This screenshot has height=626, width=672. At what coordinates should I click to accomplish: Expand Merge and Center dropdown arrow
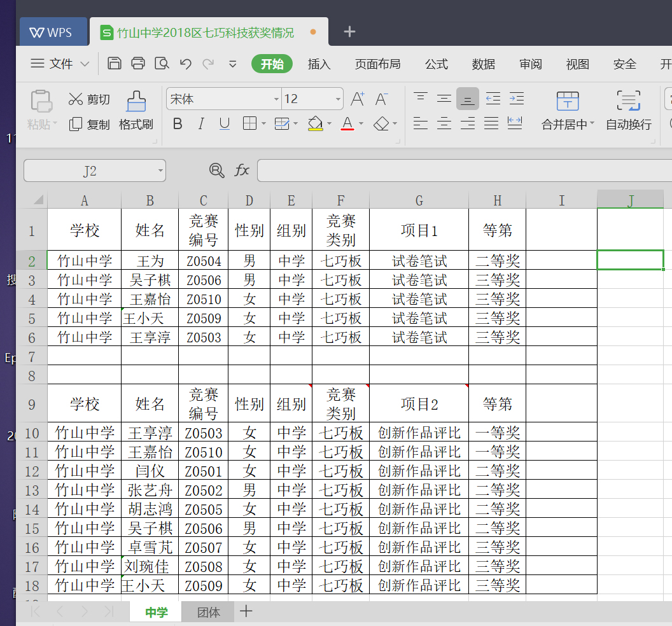pyautogui.click(x=592, y=124)
